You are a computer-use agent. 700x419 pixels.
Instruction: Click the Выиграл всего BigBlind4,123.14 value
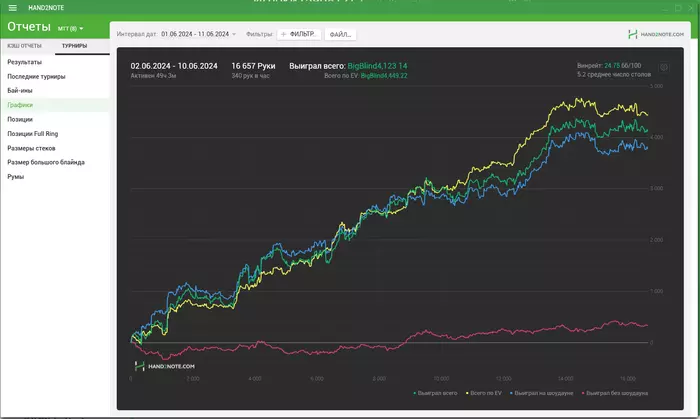(377, 66)
